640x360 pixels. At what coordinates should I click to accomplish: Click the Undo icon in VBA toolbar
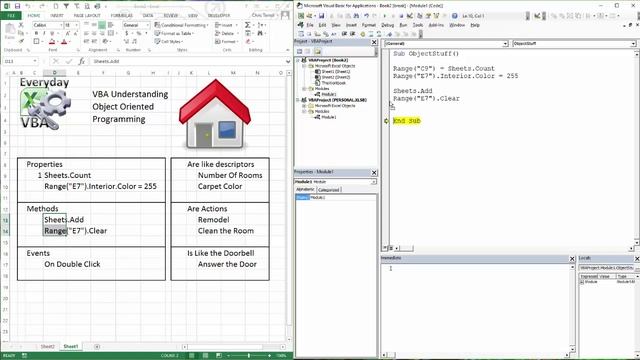pyautogui.click(x=367, y=16)
